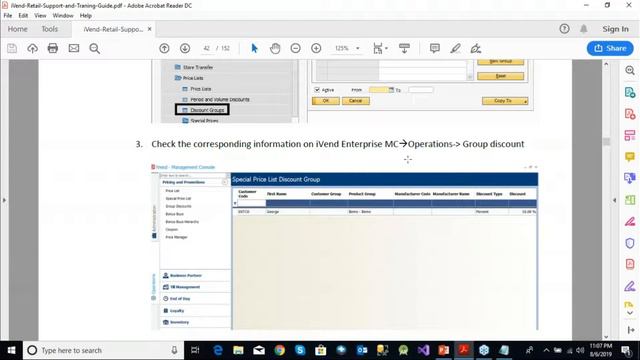Open the fit page options tool

tap(380, 48)
